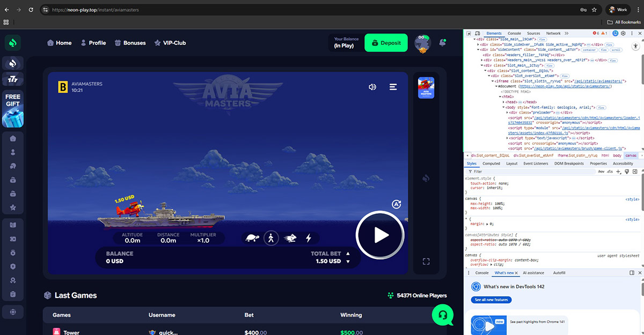This screenshot has height=335, width=644.
Task: Show more DevTools tabs via chevron
Action: (566, 33)
